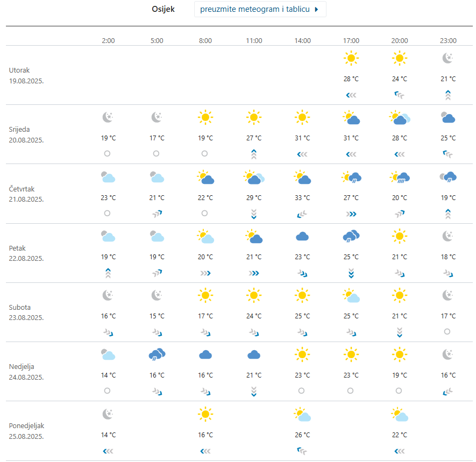Click Ponedjeljak 2:00 wind arrow icon
This screenshot has height=462, width=476.
[108, 450]
